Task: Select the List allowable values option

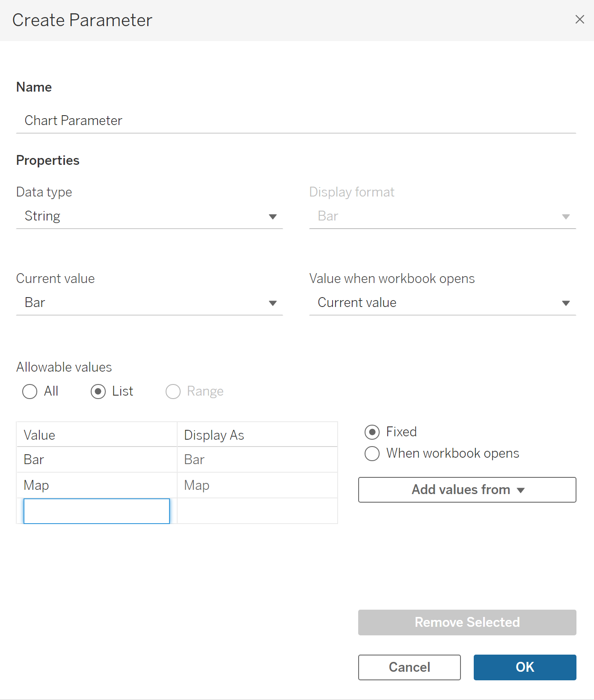Action: (x=98, y=391)
